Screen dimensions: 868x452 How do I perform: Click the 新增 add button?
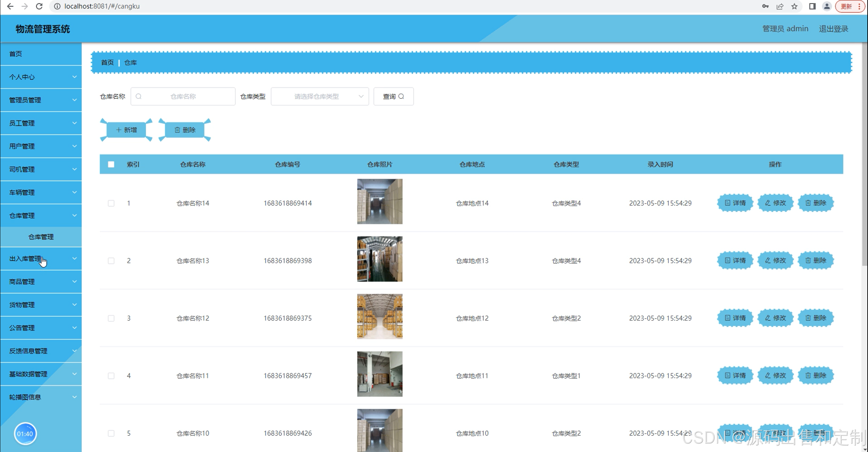(126, 130)
